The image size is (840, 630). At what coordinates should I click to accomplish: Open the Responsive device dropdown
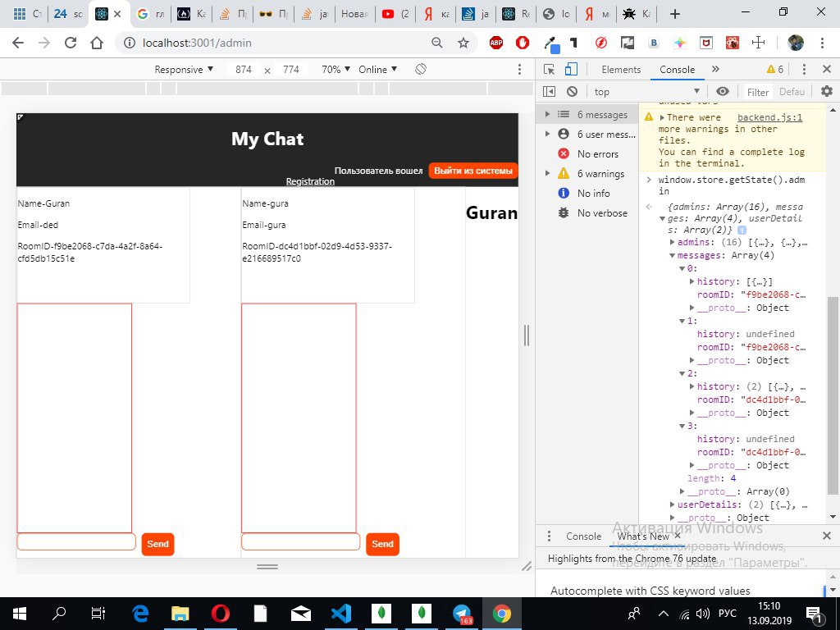[x=184, y=70]
